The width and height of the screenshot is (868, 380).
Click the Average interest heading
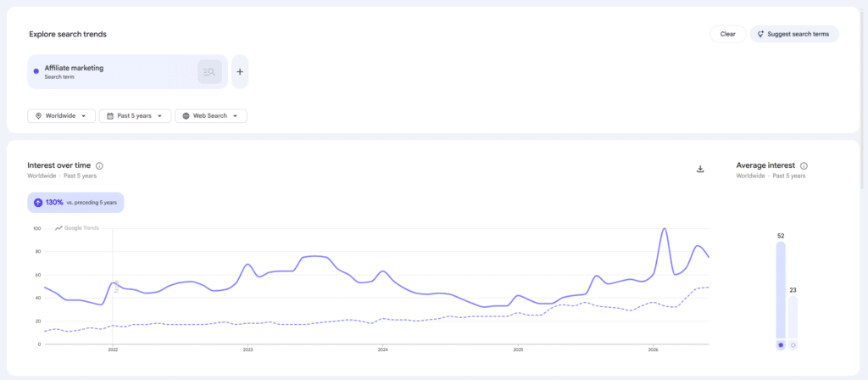765,165
